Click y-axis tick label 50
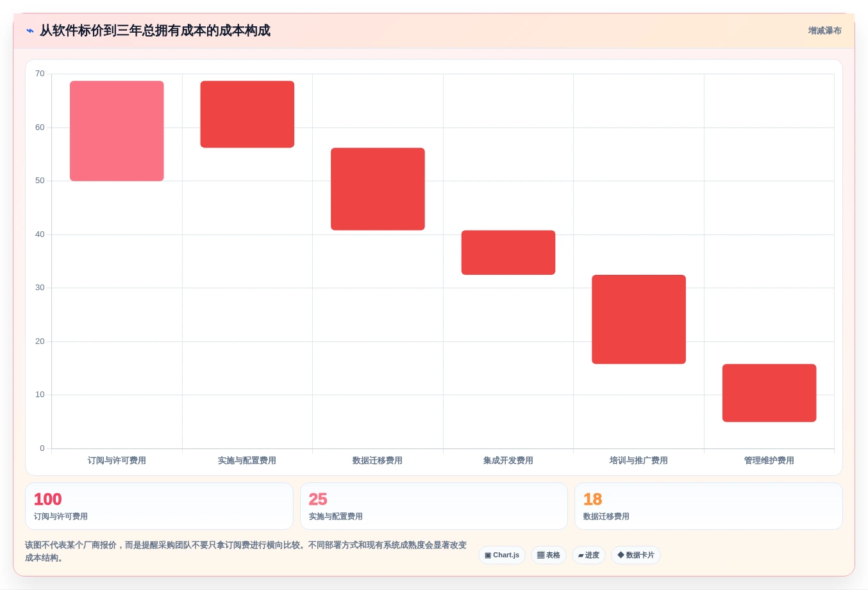This screenshot has height=590, width=868. 40,181
